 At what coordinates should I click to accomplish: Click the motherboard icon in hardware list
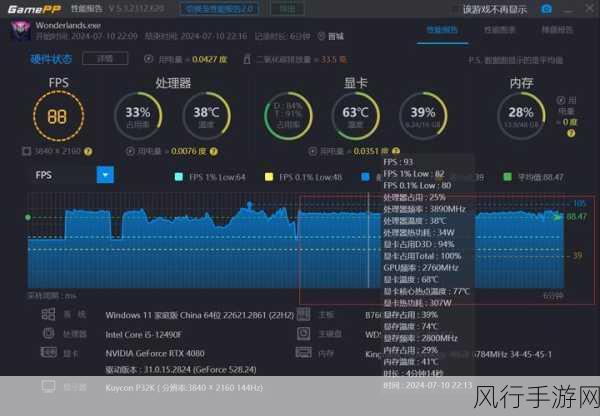(x=303, y=314)
